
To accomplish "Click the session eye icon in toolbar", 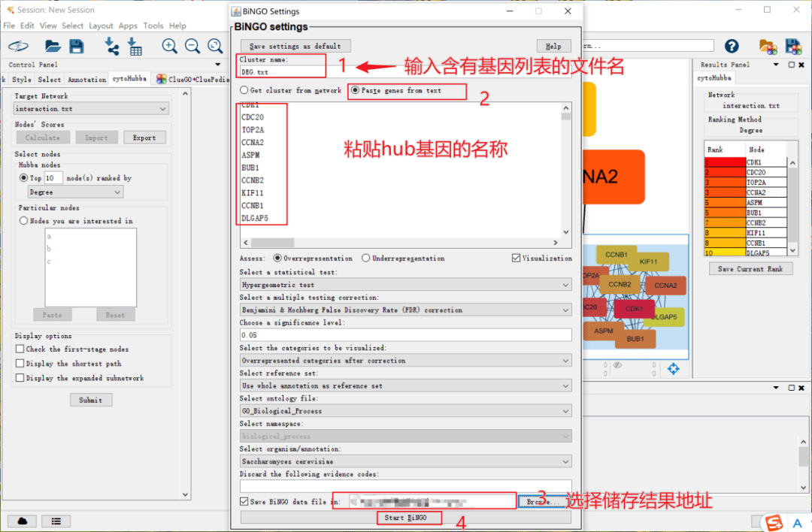I will pos(19,46).
